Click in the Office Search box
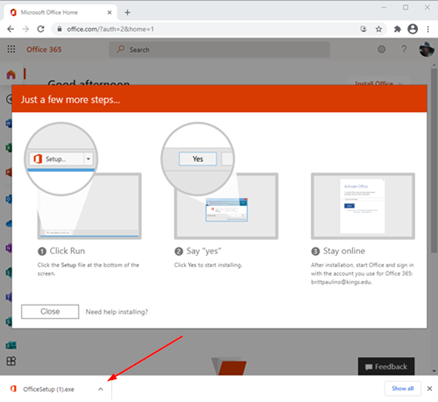 point(219,50)
